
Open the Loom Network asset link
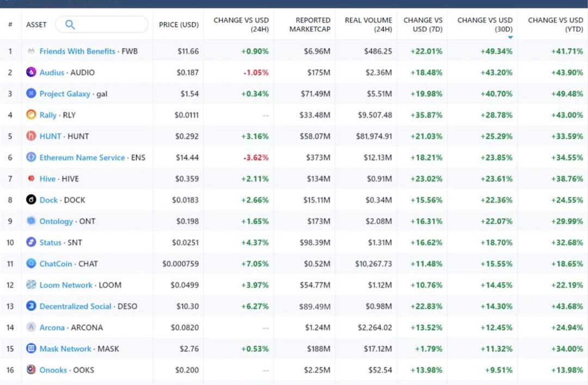pos(66,285)
